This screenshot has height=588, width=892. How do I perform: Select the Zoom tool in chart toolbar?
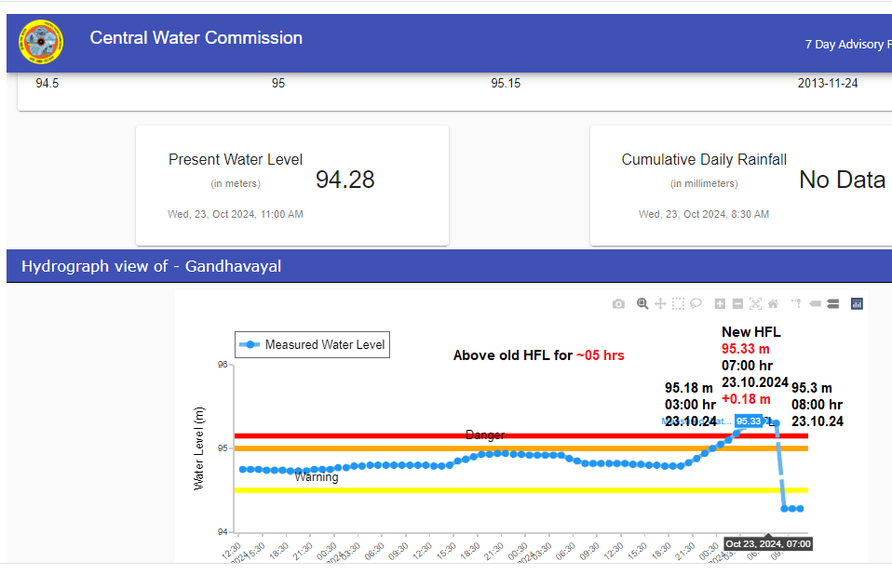(642, 303)
